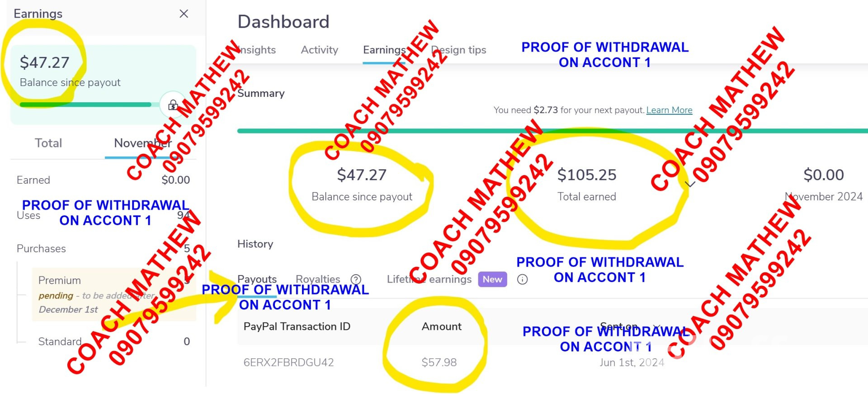Select the November tab in Earnings panel
The image size is (868, 394).
coord(143,143)
